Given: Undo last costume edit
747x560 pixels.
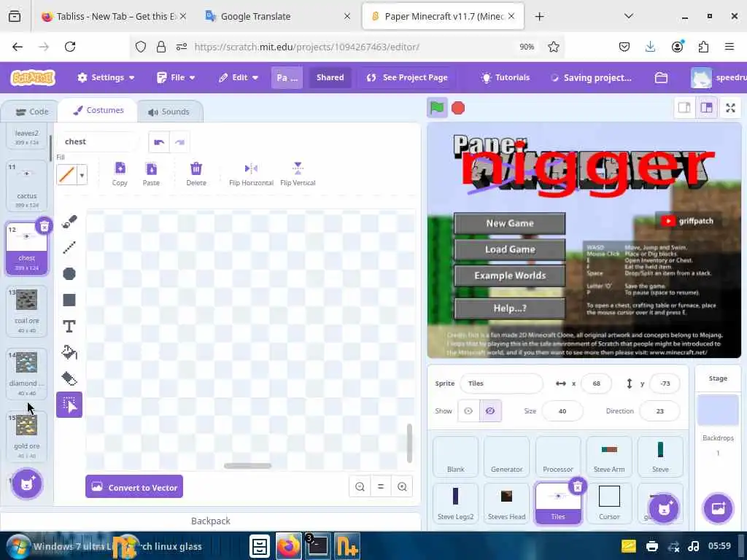Looking at the screenshot, I should click(159, 142).
